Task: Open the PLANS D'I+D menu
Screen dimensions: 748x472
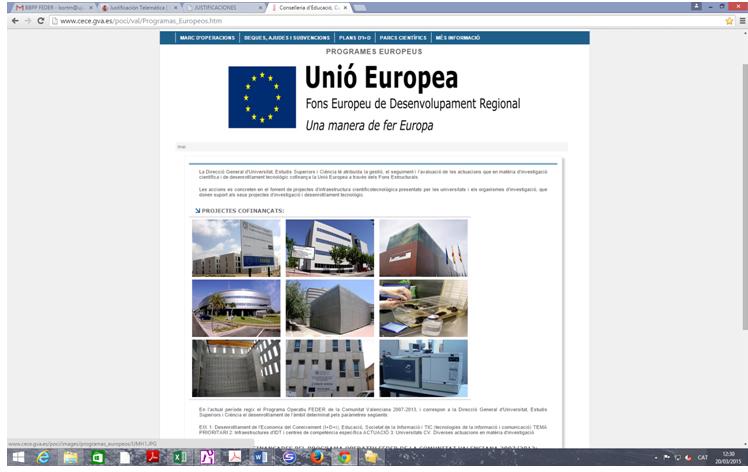Action: point(354,38)
